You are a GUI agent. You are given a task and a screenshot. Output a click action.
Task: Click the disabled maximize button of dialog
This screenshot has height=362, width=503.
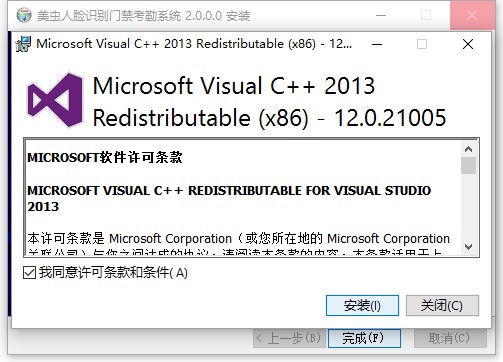pyautogui.click(x=422, y=44)
